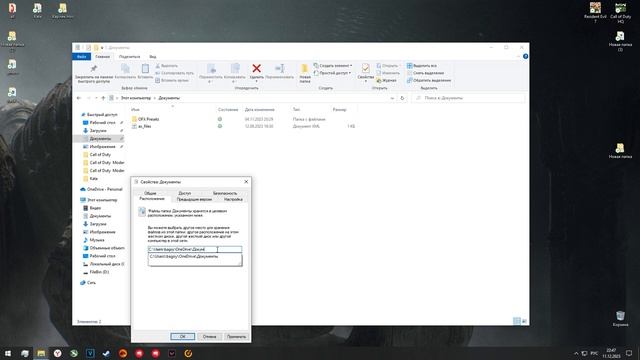Click the Refresh button by the address bar
640x360 pixels.
[402, 98]
